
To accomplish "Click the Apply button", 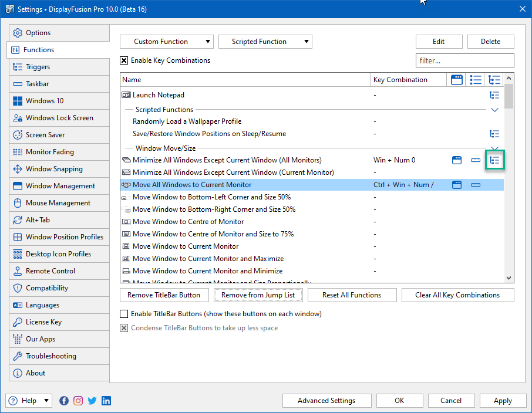I will [x=503, y=401].
